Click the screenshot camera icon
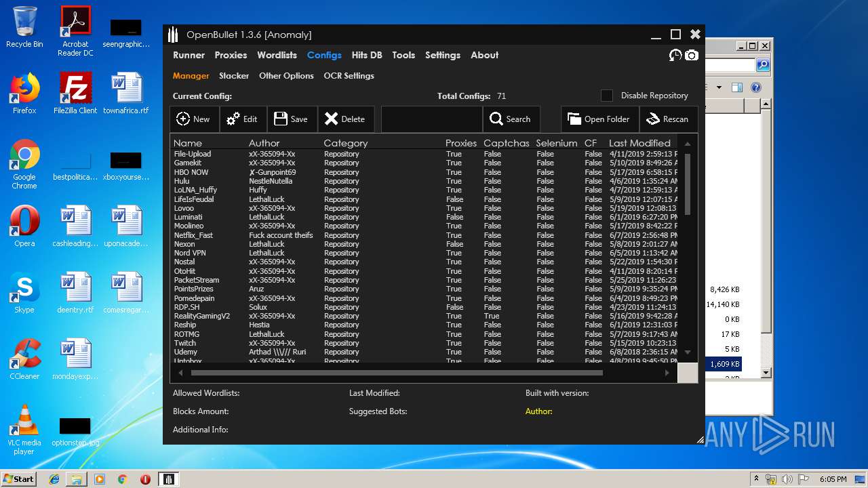 coord(691,56)
